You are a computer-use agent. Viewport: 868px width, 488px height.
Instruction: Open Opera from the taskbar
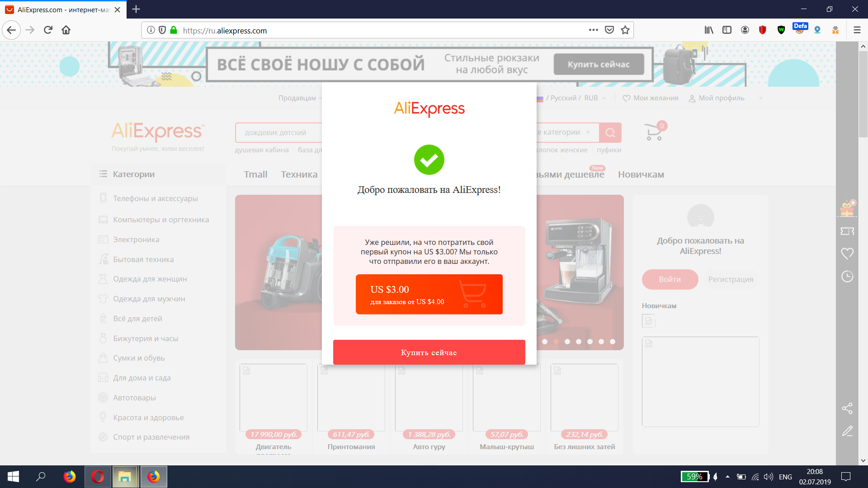coord(98,477)
